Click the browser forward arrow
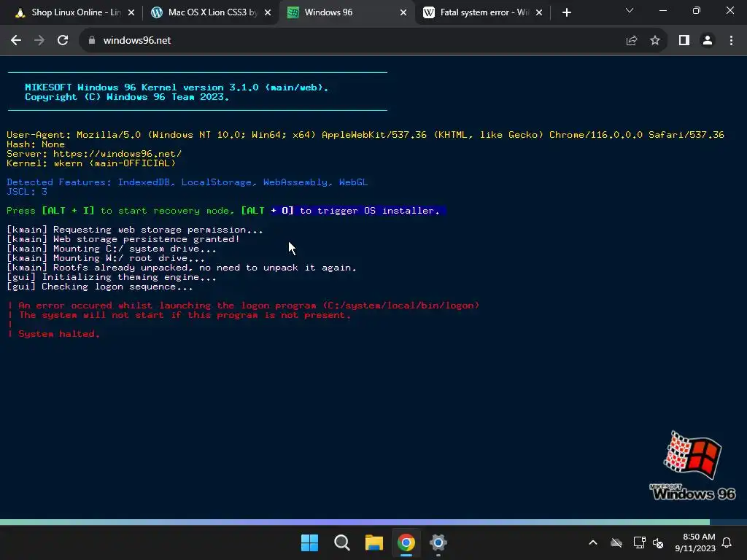Image resolution: width=747 pixels, height=560 pixels. click(x=39, y=41)
